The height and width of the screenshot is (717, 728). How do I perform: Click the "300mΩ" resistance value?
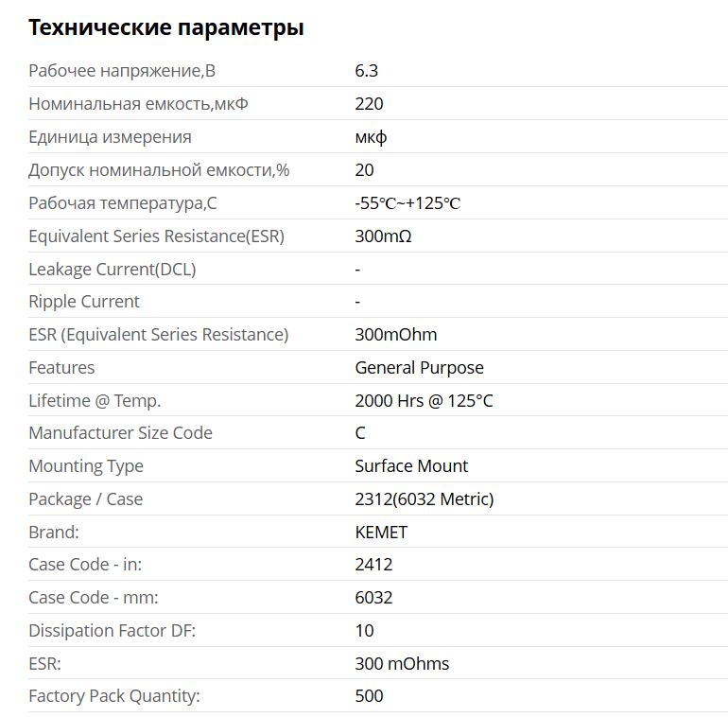coord(383,236)
